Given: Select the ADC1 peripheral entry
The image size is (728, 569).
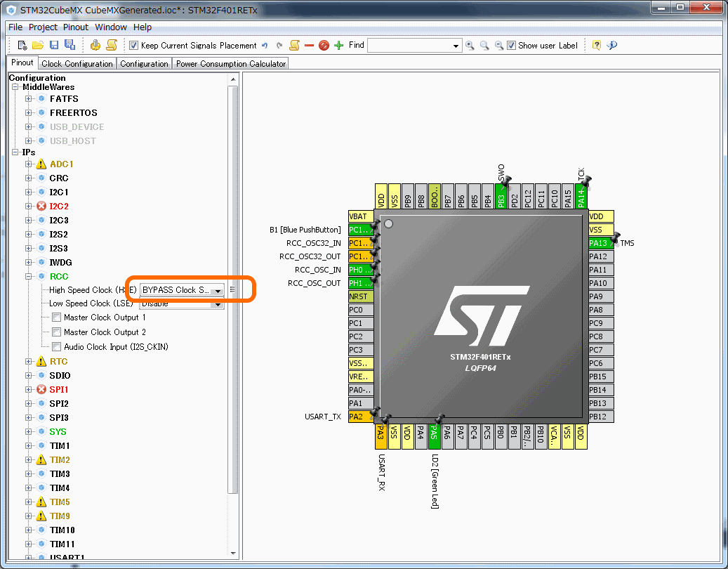Looking at the screenshot, I should 61,164.
